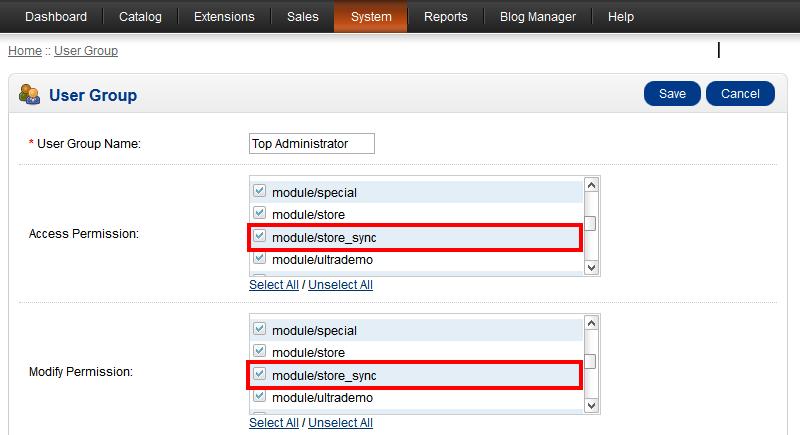Toggle module/store_sync checkbox in Access Permission
Screen dimensions: 800x435
coord(260,237)
